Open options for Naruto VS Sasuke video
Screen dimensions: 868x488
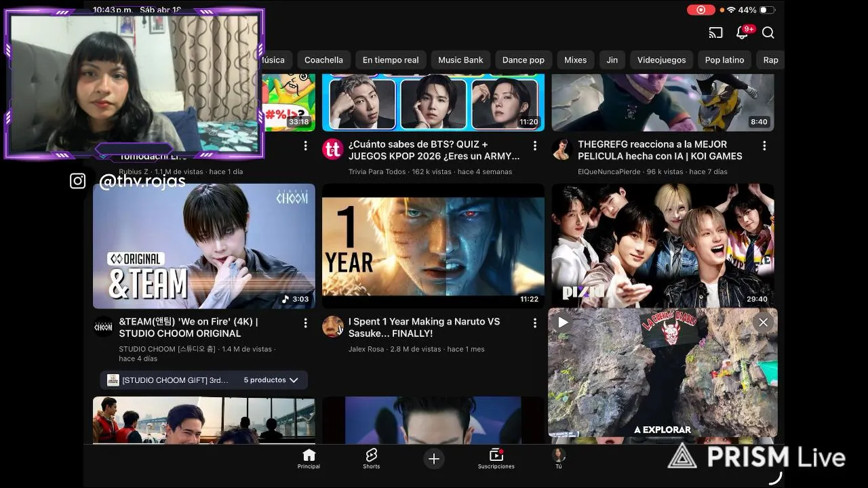point(535,323)
